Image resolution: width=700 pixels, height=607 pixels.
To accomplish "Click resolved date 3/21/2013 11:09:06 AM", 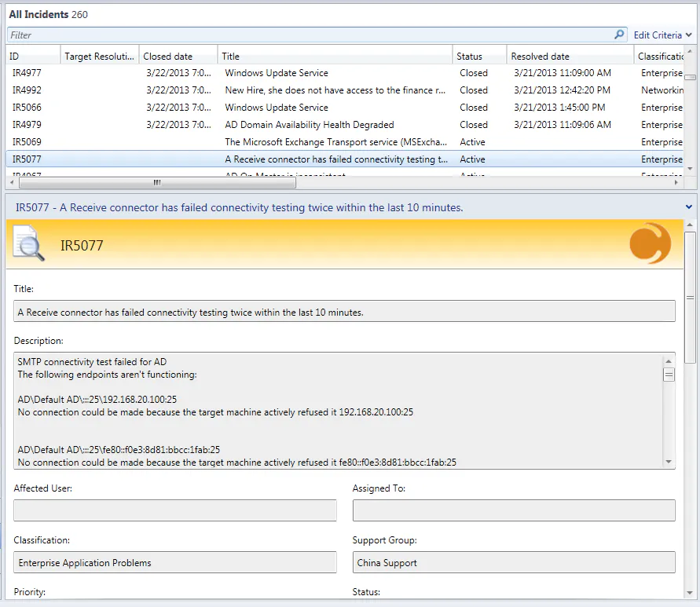I will [562, 125].
